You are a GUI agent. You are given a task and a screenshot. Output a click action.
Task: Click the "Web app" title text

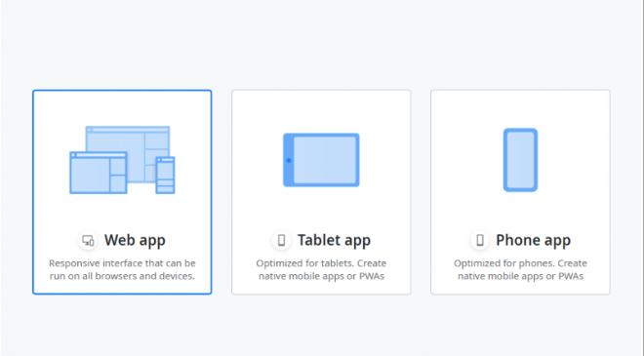(x=135, y=240)
